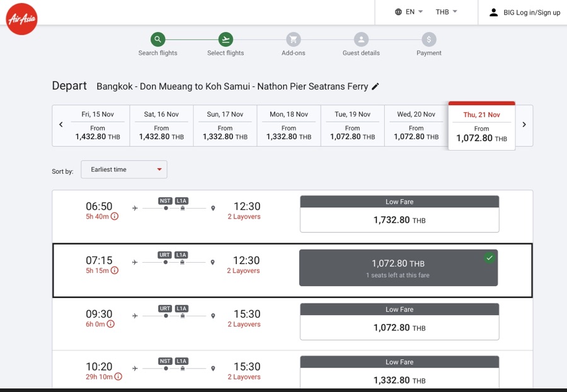The height and width of the screenshot is (392, 567).
Task: Select the Thu, 21 Nov date tab
Action: 482,126
